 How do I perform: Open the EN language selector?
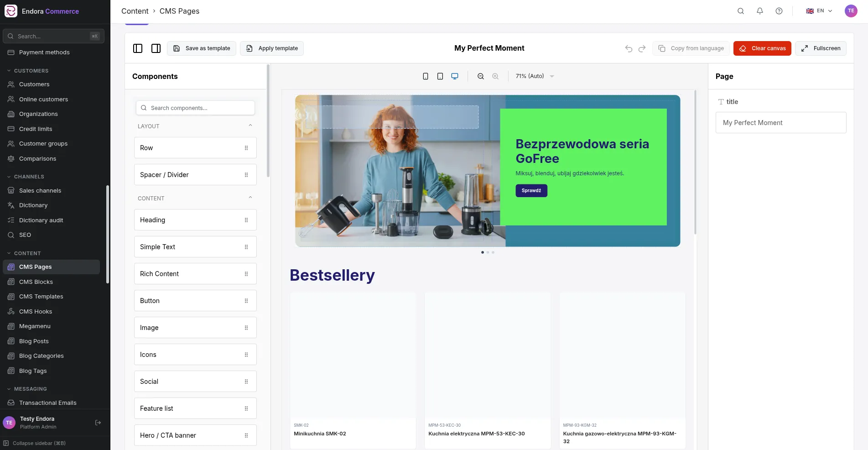pyautogui.click(x=819, y=11)
